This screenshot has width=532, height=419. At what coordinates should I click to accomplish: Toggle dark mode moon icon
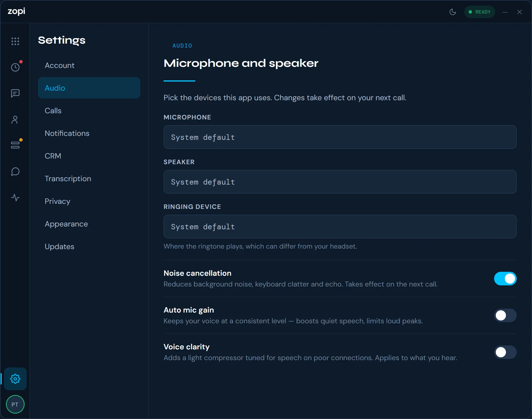coord(453,12)
